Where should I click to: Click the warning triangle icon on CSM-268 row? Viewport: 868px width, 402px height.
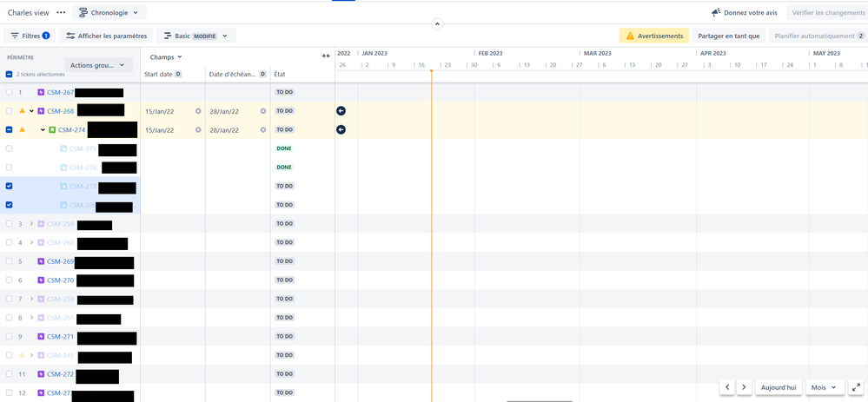(22, 111)
